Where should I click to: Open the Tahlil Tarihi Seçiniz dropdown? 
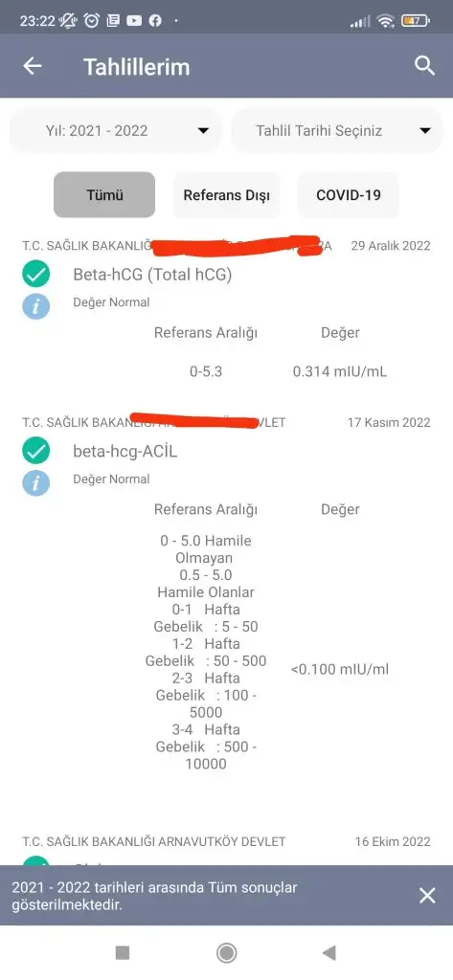(x=337, y=130)
